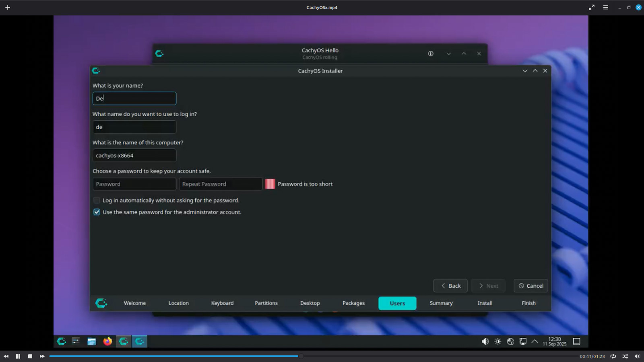Open the file manager taskbar icon
Image resolution: width=644 pixels, height=362 pixels.
[x=92, y=341]
